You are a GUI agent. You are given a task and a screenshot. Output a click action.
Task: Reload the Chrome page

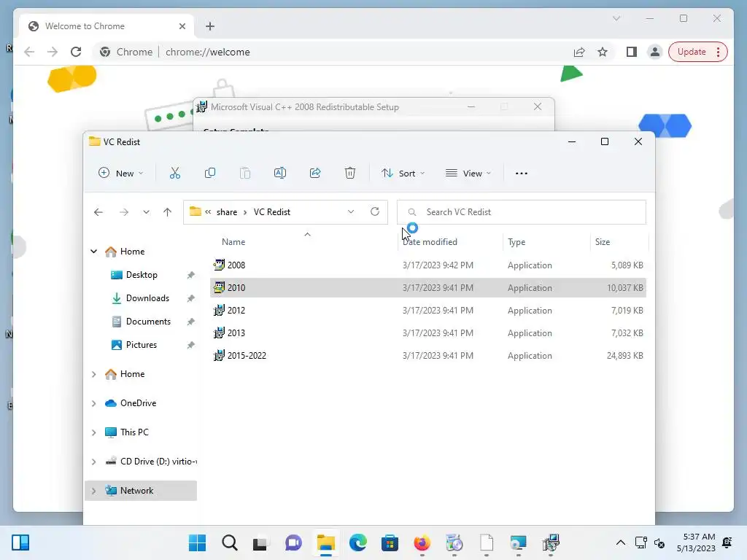(x=76, y=52)
